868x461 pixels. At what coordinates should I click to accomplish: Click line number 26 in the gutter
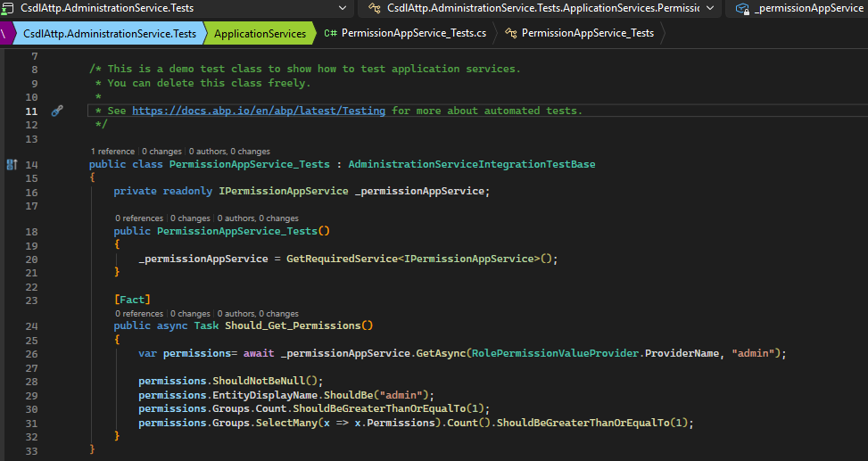[31, 354]
